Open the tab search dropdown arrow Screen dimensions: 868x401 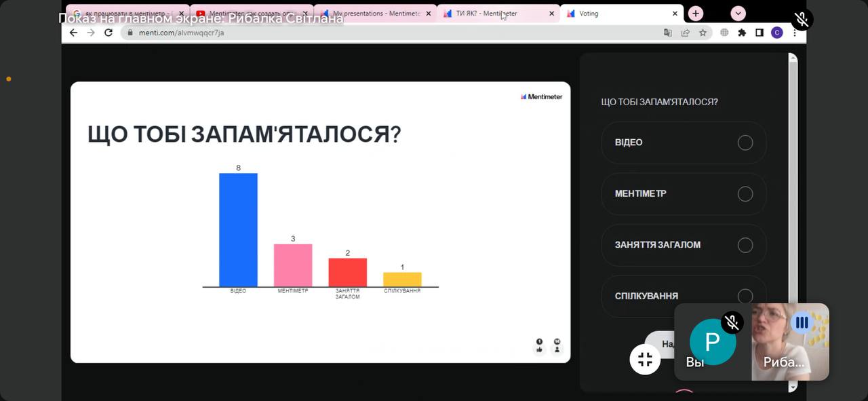point(738,14)
